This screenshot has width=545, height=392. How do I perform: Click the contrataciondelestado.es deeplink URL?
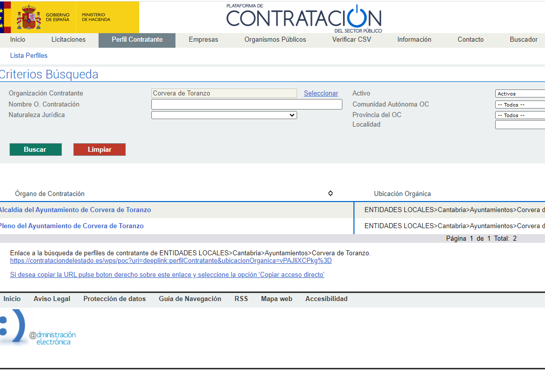click(x=171, y=261)
